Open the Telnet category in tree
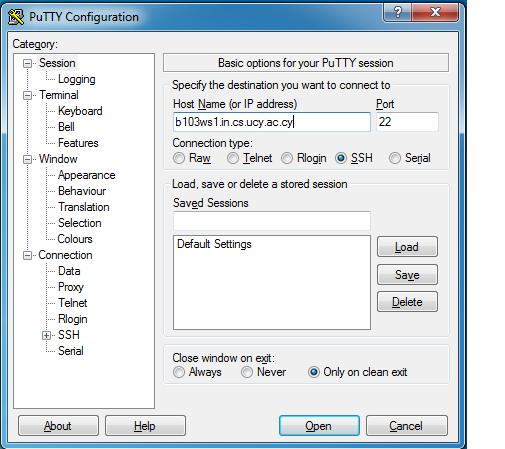This screenshot has height=449, width=505. 73,303
